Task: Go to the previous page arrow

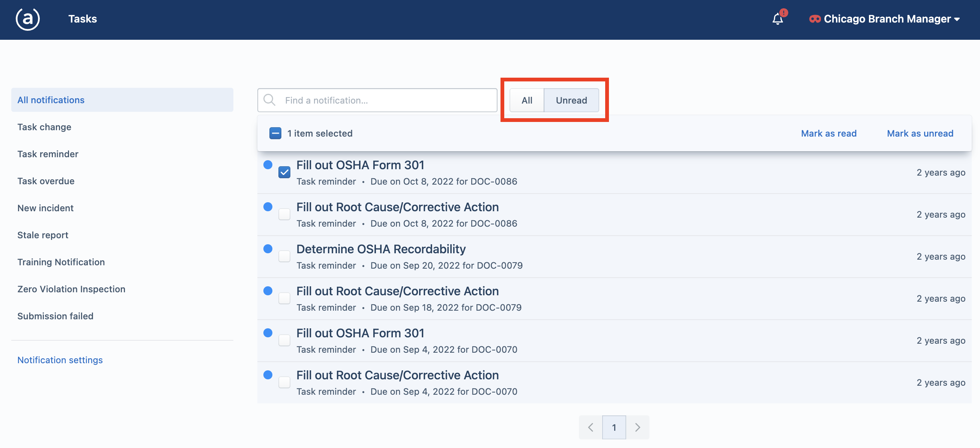Action: coord(591,427)
